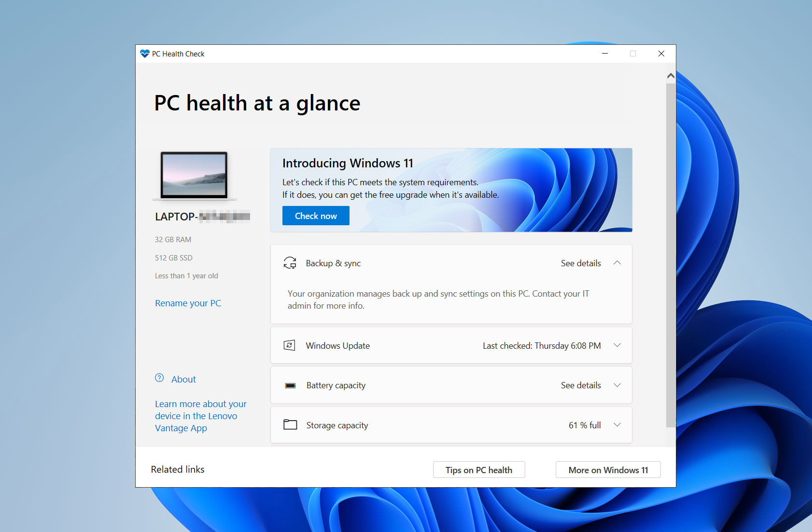
Task: Click the Related links label
Action: pos(178,469)
